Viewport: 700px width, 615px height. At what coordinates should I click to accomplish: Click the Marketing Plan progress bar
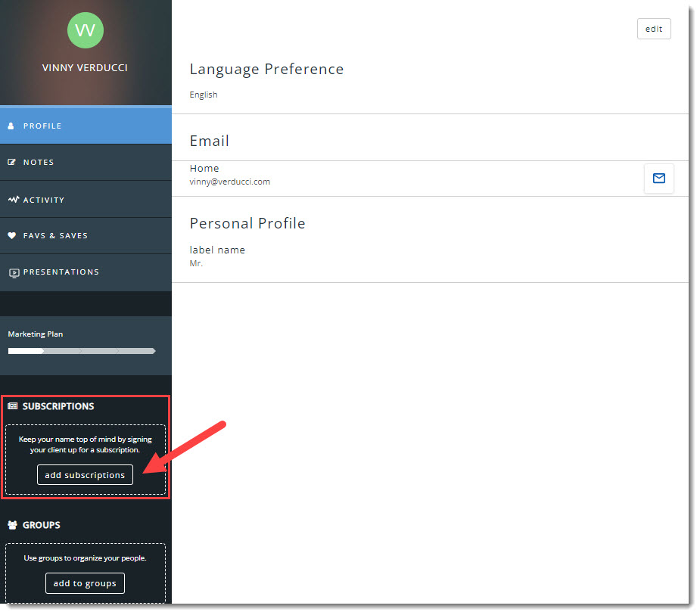[82, 351]
